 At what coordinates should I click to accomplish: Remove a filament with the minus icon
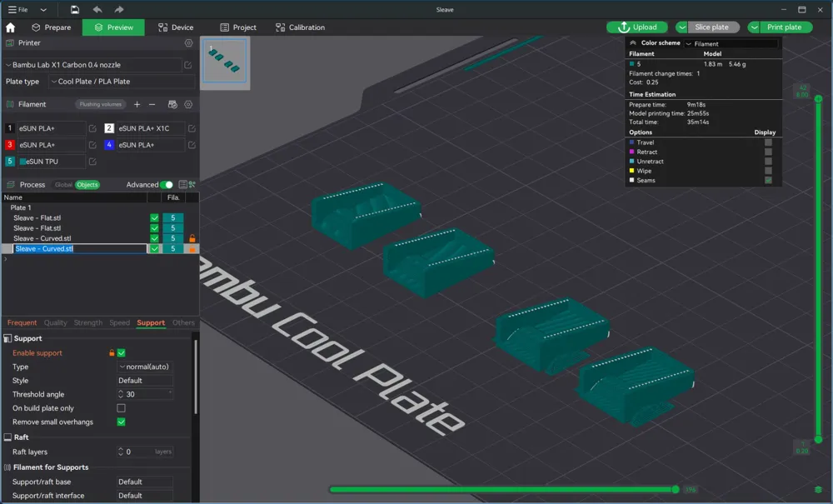coord(152,105)
